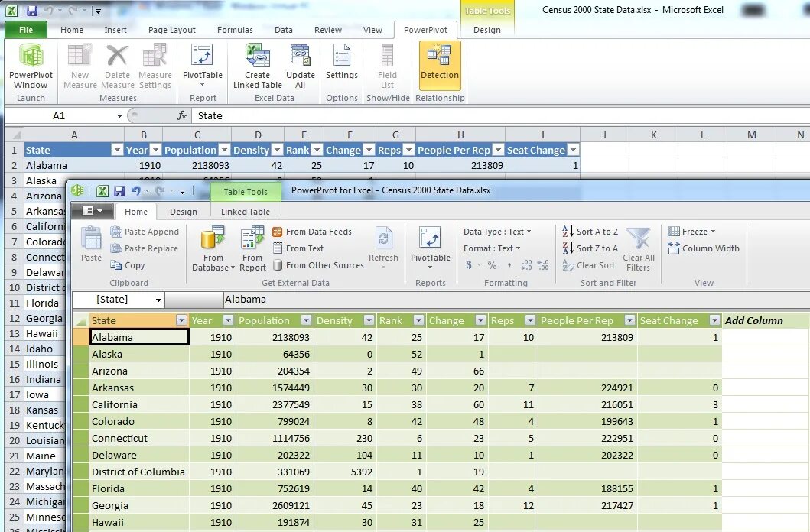Open the PowerPivot file menu button
810x532 pixels.
click(92, 211)
